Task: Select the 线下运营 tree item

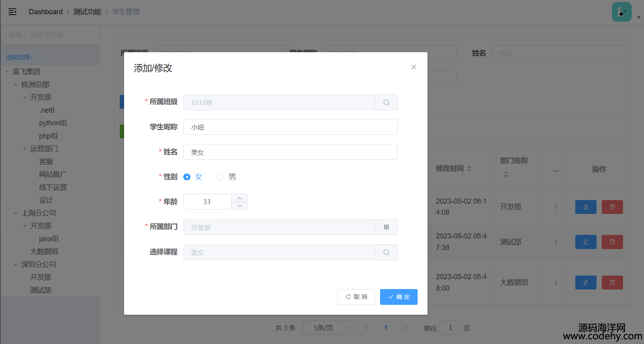Action: coord(53,187)
